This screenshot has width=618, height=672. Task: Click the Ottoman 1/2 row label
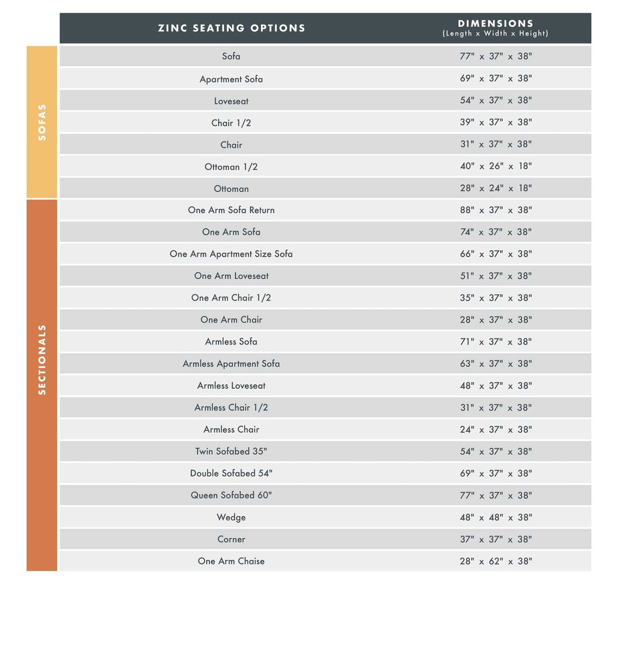coord(231,167)
